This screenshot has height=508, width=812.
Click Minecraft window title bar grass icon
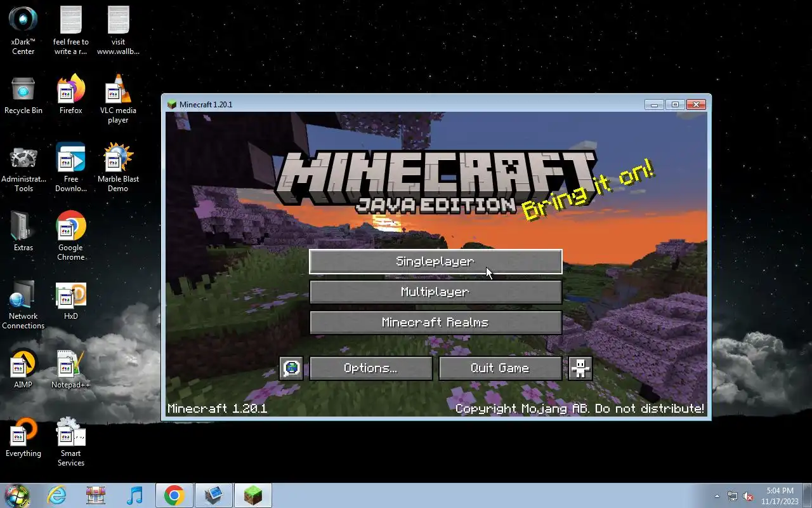pos(171,104)
